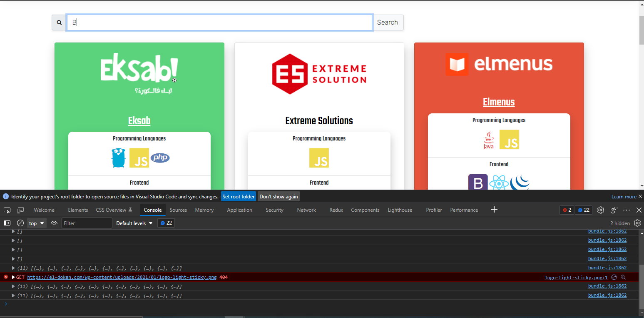This screenshot has height=318, width=644.
Task: Expand the array row directly above the GET error
Action: coord(13,268)
